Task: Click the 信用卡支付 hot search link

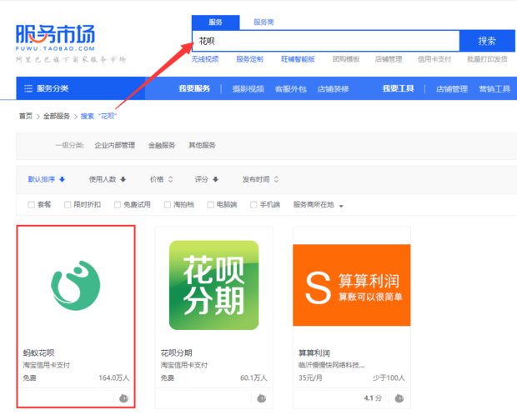Action: point(434,59)
